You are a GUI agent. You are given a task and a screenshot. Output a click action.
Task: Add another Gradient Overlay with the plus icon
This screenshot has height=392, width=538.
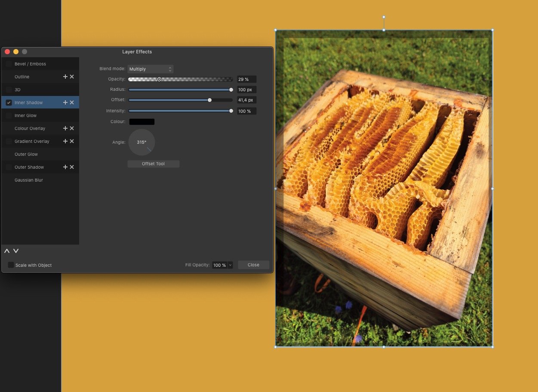[x=65, y=141]
